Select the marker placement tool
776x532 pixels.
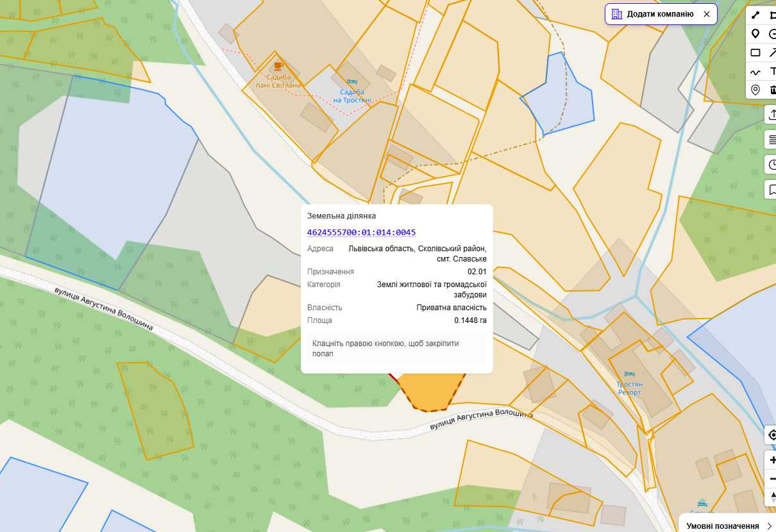(x=755, y=34)
